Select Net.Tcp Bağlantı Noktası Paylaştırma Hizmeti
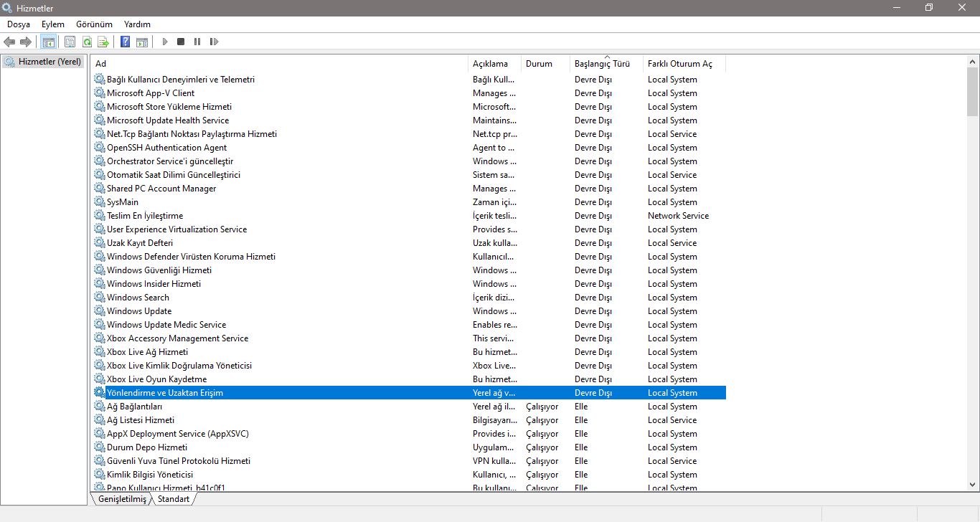 pyautogui.click(x=409, y=134)
